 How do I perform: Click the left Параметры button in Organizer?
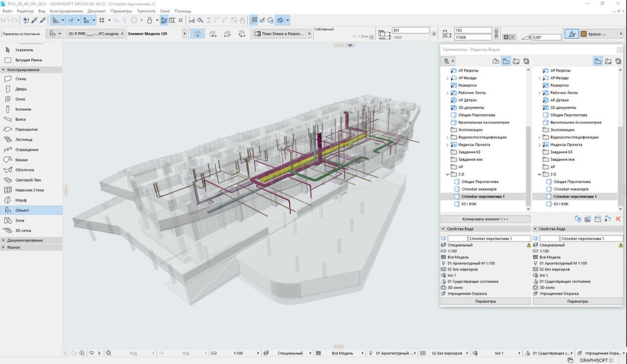pos(485,301)
